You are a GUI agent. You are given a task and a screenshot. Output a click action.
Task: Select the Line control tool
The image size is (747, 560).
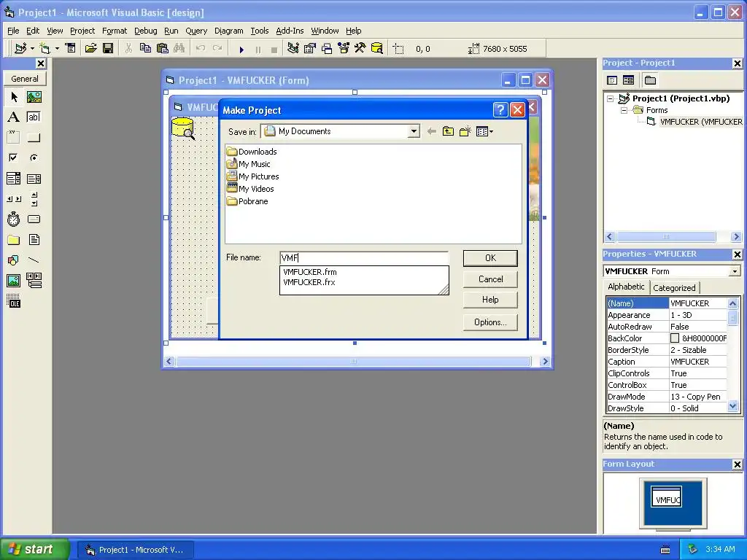point(34,260)
